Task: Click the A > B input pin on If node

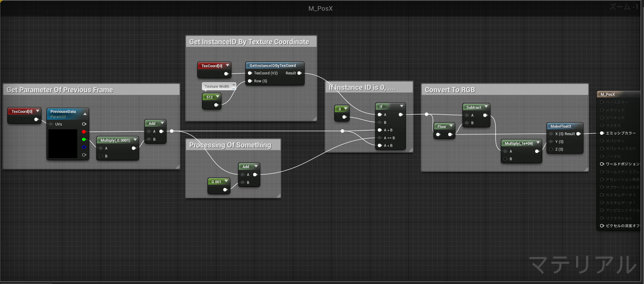Action: tap(380, 130)
